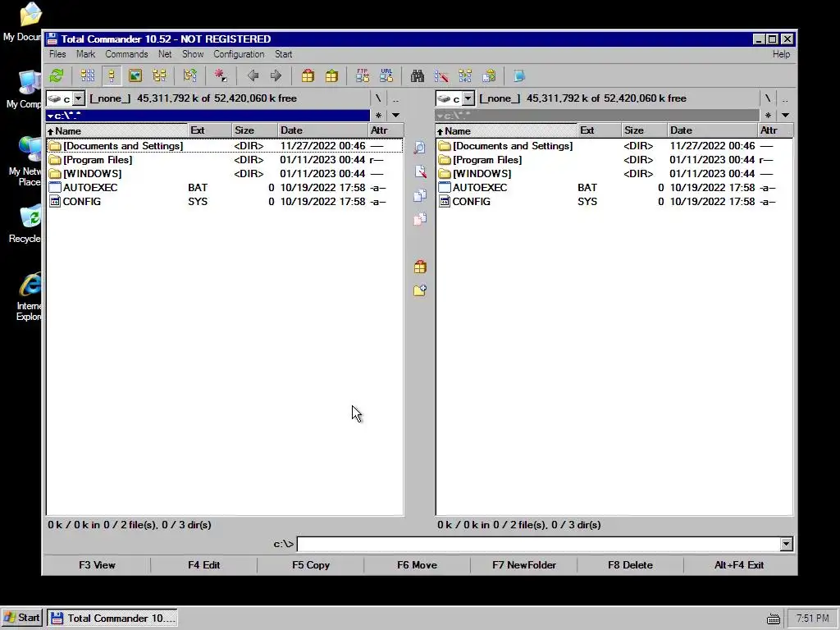Select CONFIG file in the right panel
Screen dimensions: 840x630
click(x=614, y=202)
